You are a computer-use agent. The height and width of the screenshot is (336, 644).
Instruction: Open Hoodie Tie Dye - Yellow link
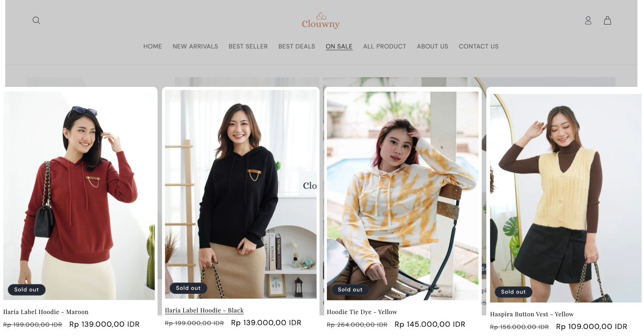tap(362, 312)
